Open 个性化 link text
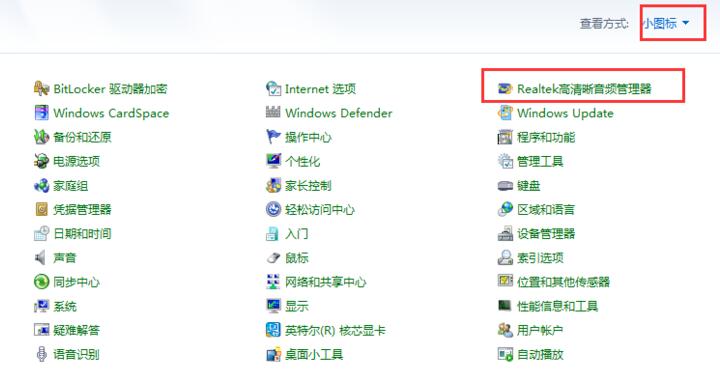This screenshot has height=382, width=720. 303,161
